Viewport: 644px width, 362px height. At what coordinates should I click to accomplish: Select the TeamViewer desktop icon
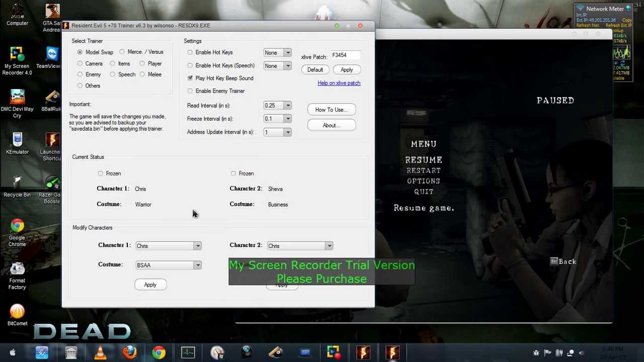tap(51, 58)
